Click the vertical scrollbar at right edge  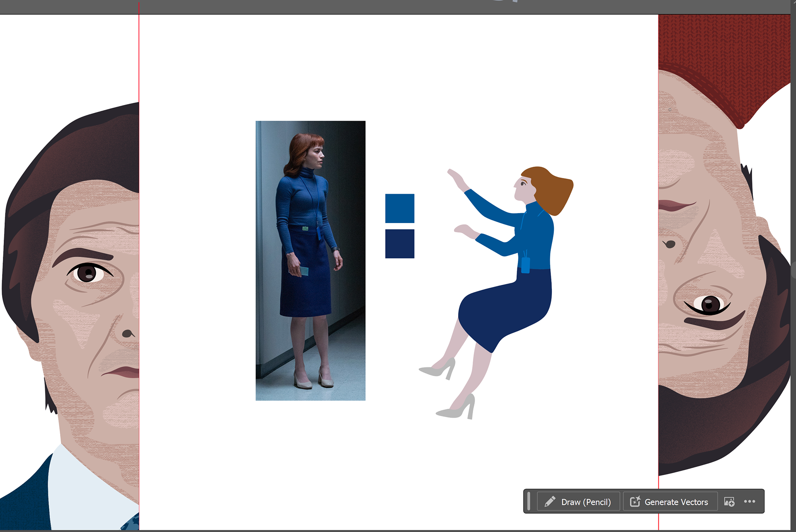(793, 270)
